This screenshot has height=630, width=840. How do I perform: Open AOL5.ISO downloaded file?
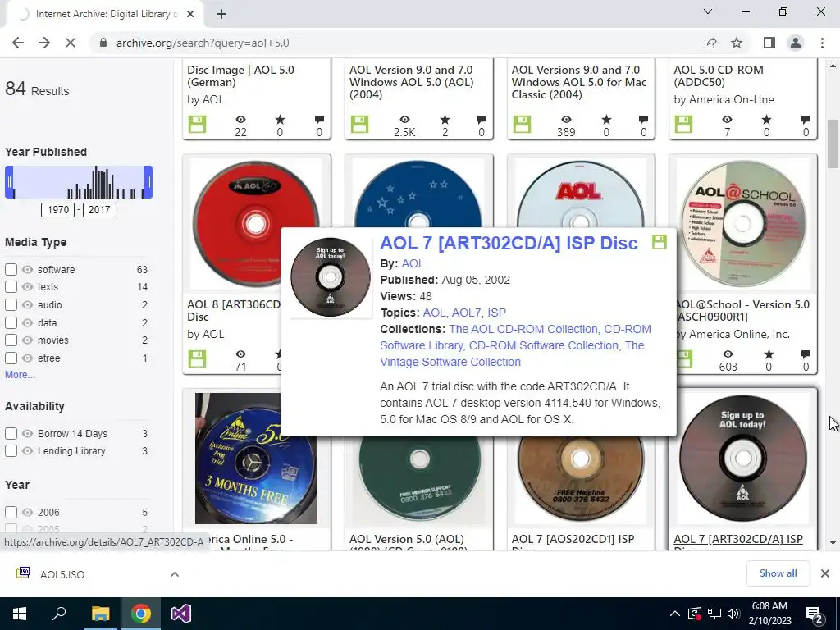pos(62,574)
